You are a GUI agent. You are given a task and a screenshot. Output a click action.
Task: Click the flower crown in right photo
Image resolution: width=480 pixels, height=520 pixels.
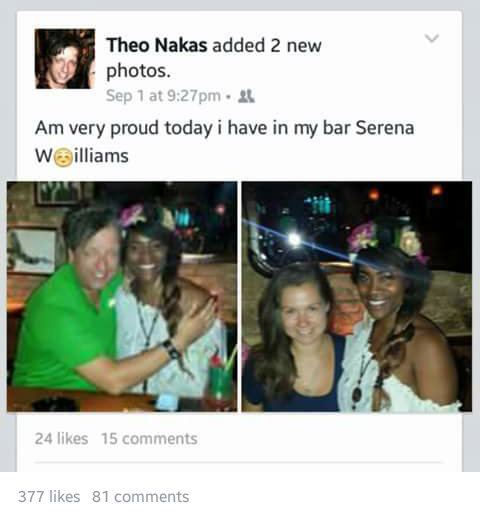[386, 239]
